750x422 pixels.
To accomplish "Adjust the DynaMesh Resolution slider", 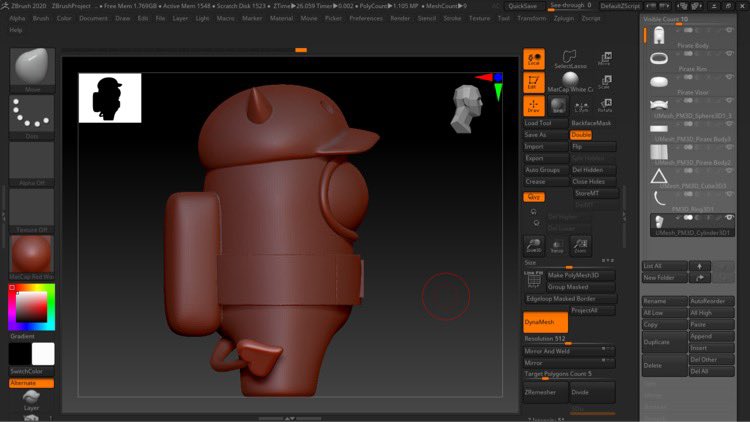I will point(569,339).
